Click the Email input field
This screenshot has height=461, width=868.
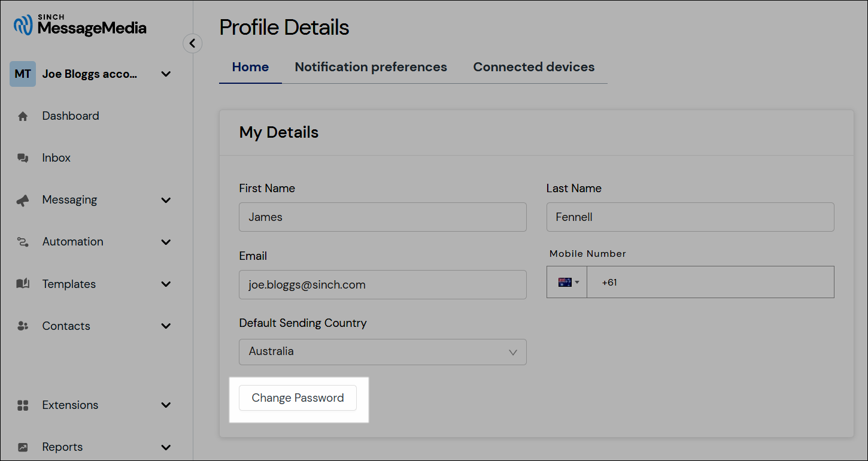383,285
